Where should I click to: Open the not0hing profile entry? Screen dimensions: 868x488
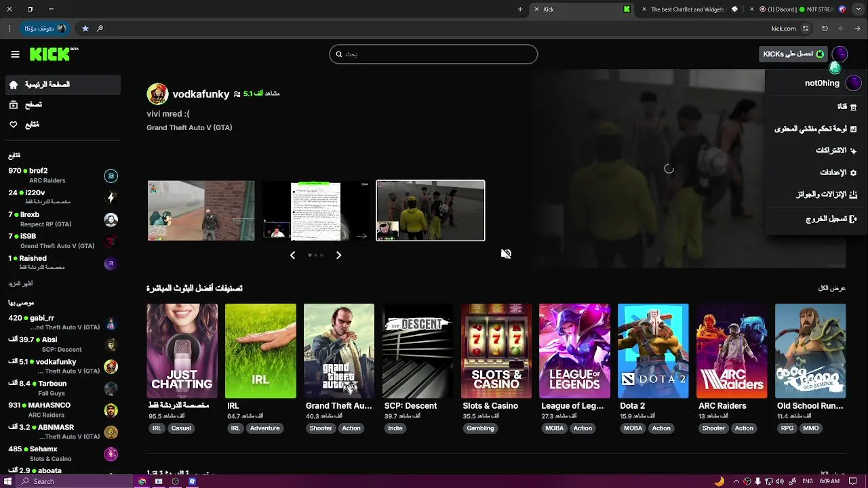pos(816,83)
